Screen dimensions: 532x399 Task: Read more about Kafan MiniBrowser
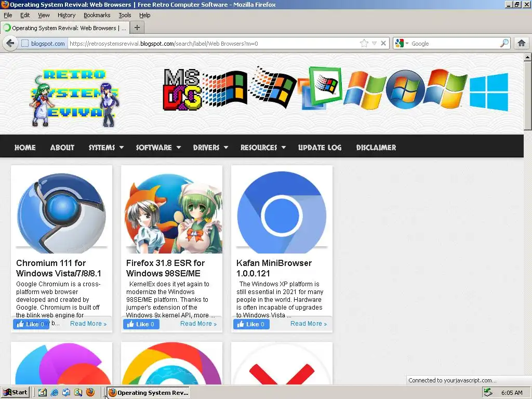tap(309, 324)
